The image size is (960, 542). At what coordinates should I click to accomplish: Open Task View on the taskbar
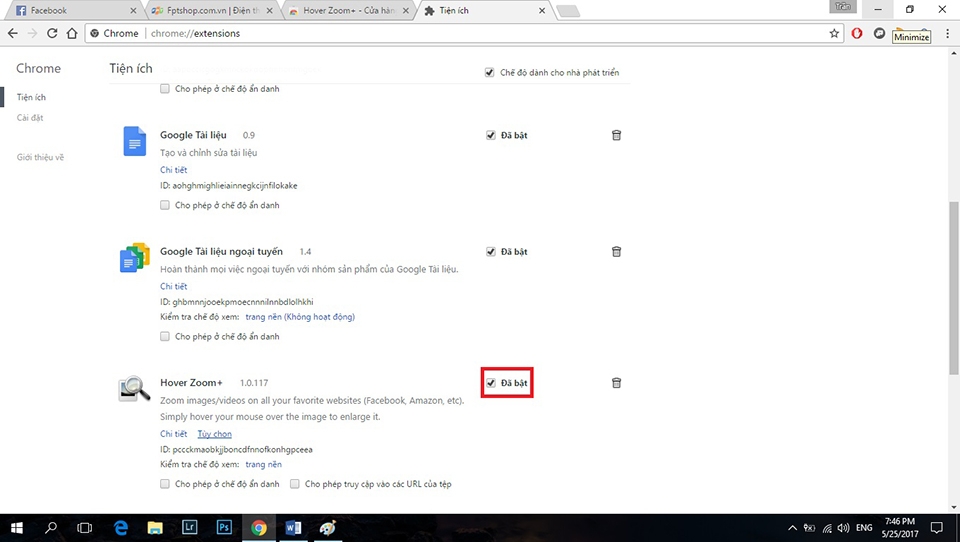[84, 527]
